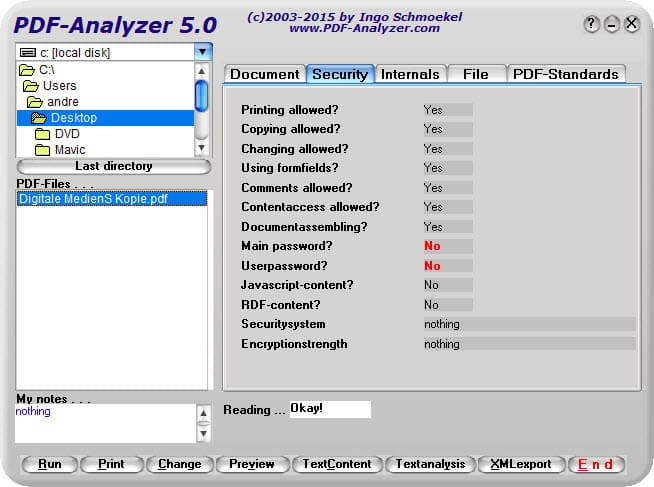Click the Run button
The height and width of the screenshot is (487, 654).
(50, 464)
